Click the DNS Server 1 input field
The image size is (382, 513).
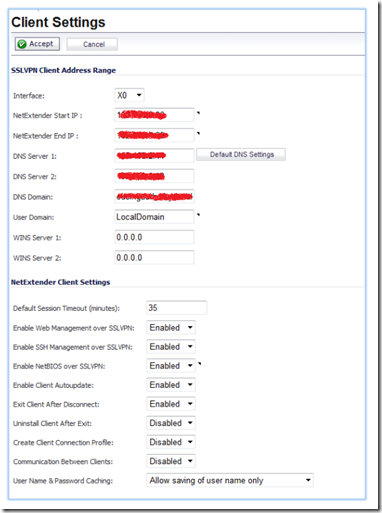coord(154,156)
